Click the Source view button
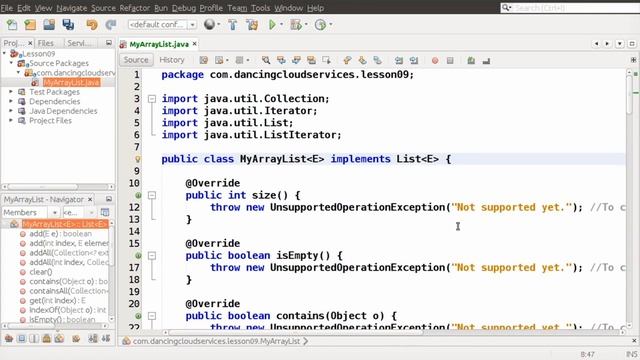The width and height of the screenshot is (640, 360). click(x=136, y=60)
